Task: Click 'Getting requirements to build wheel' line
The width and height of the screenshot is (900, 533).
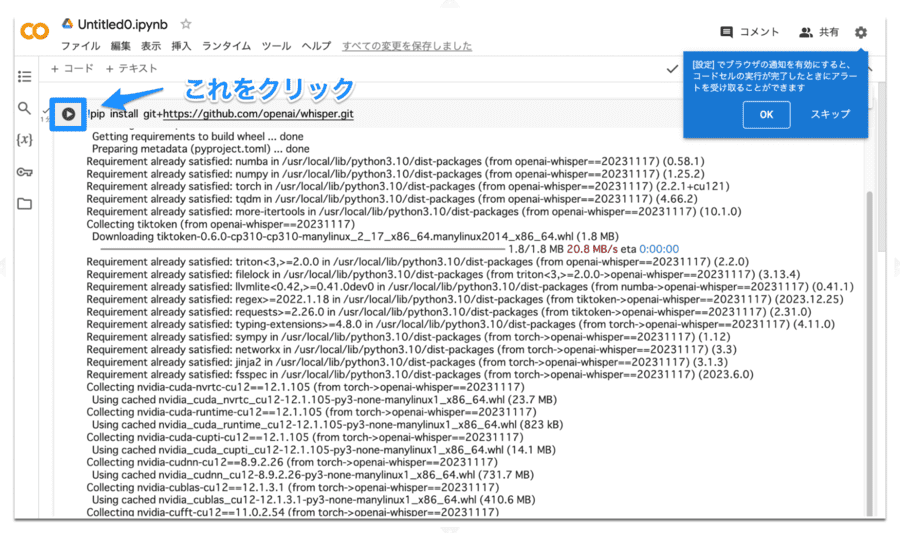Action: tap(197, 136)
